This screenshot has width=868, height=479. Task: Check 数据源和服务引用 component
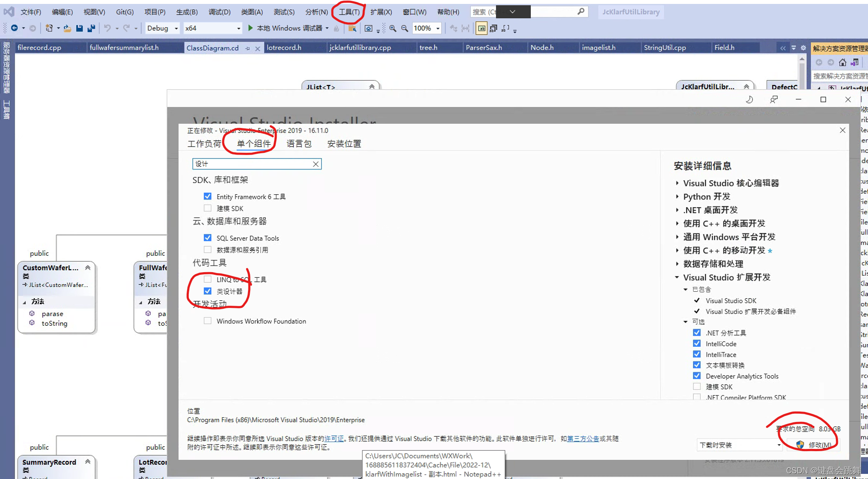[208, 250]
